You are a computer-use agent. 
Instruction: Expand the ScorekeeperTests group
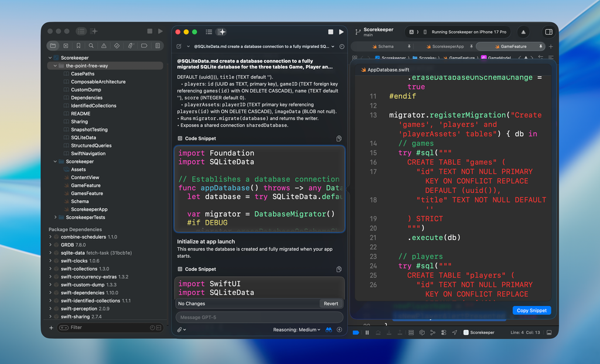(55, 217)
